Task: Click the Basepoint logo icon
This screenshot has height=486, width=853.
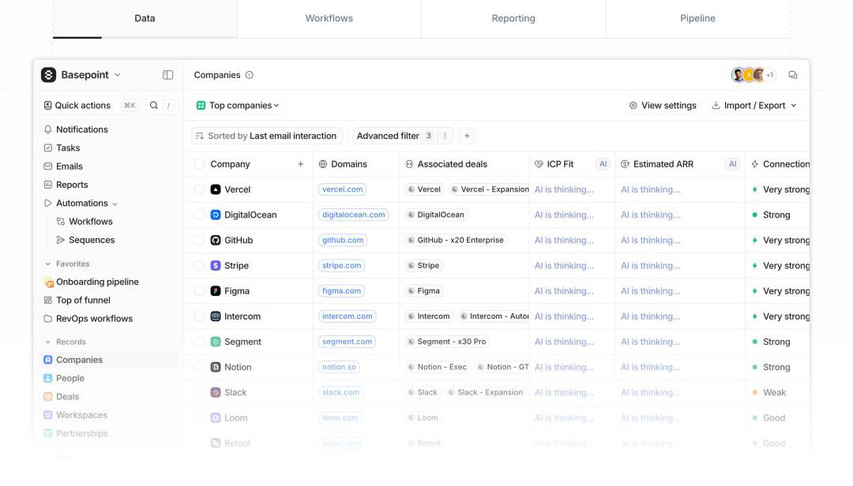Action: pyautogui.click(x=48, y=75)
